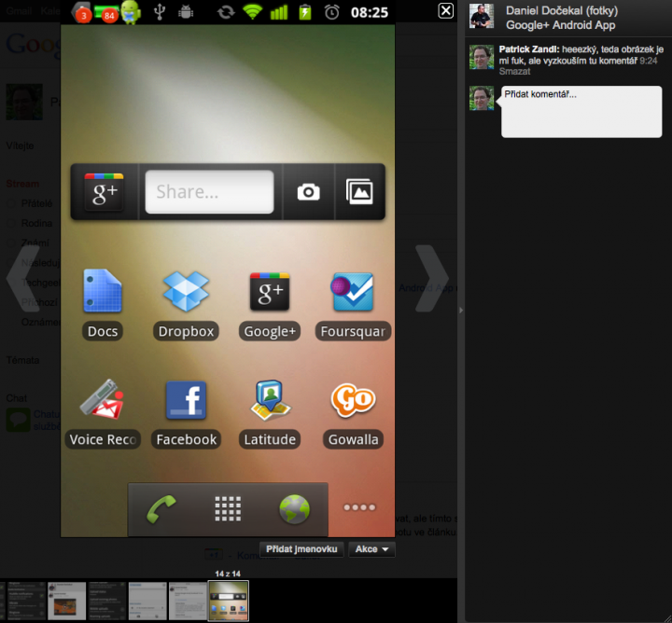Screen dimensions: 672x623
Task: Open the Facebook app icon
Action: click(186, 400)
